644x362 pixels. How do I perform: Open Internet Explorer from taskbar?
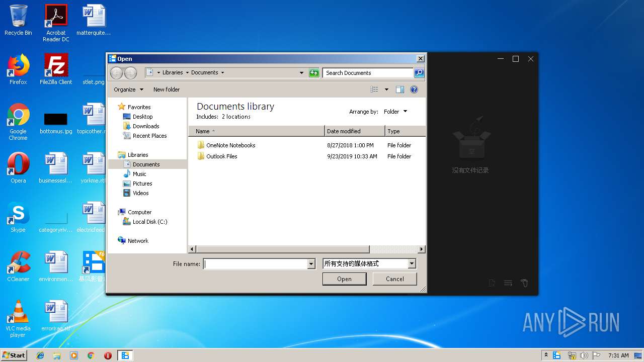40,355
